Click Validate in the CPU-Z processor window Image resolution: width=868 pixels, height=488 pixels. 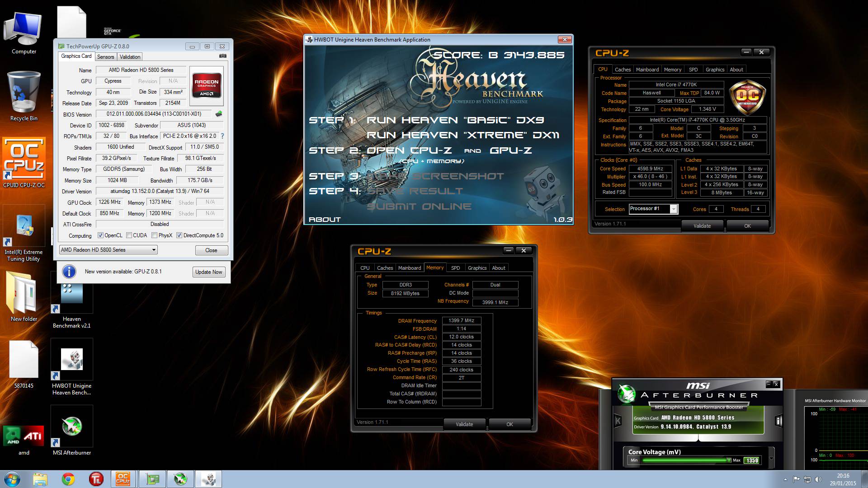702,226
